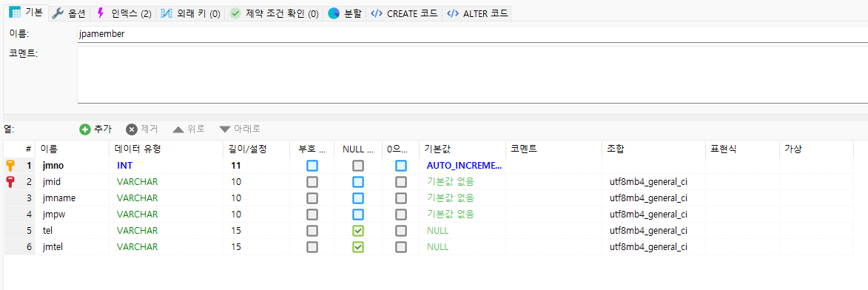
Task: Open the CREATE 코드 tab
Action: (404, 14)
